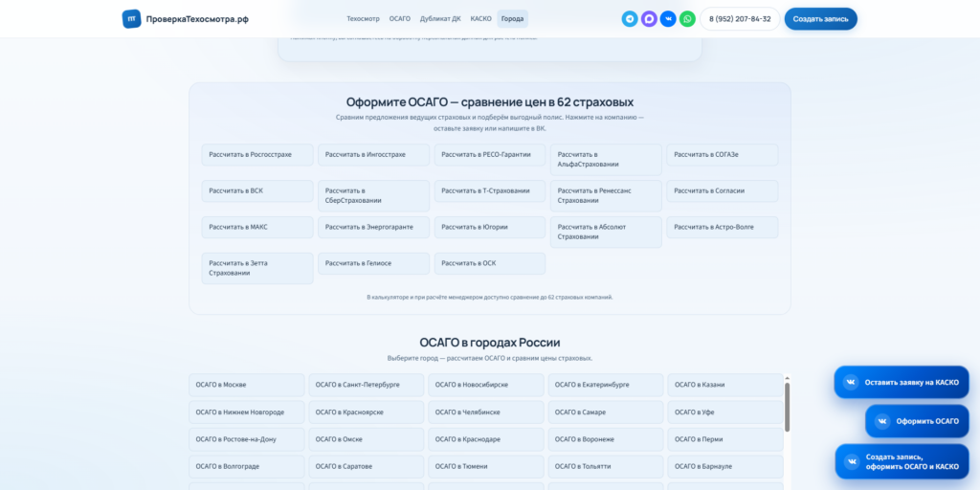
Task: Open ОСАГО в Саратове
Action: [367, 466]
